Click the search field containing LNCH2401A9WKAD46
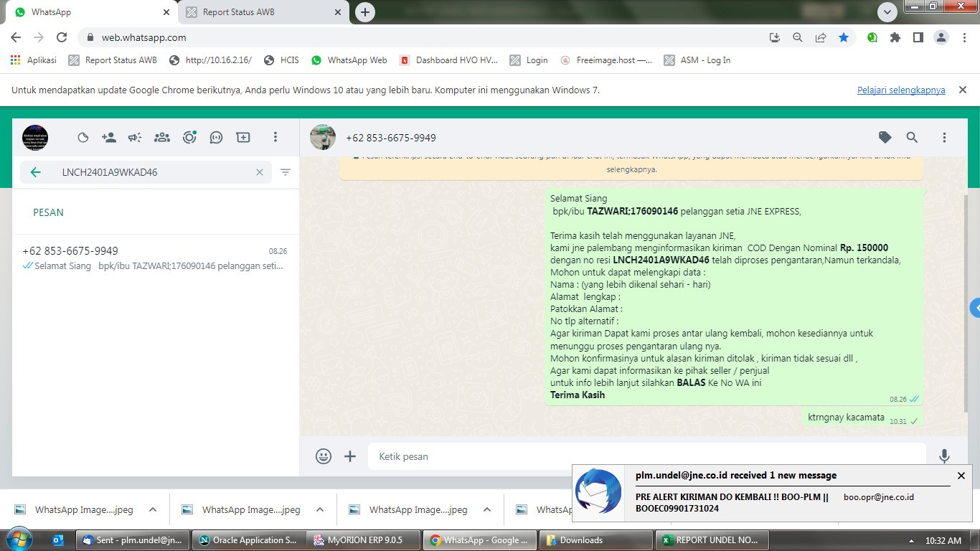 pyautogui.click(x=146, y=172)
